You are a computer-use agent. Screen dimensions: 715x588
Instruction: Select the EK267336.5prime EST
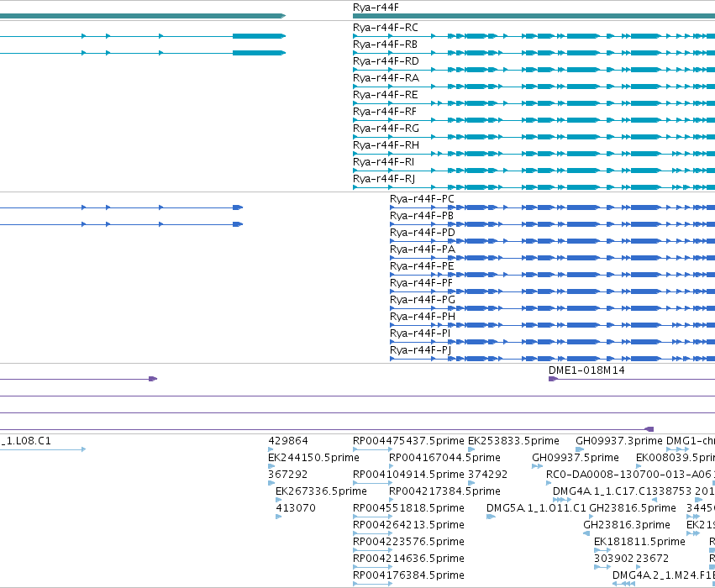click(x=321, y=492)
